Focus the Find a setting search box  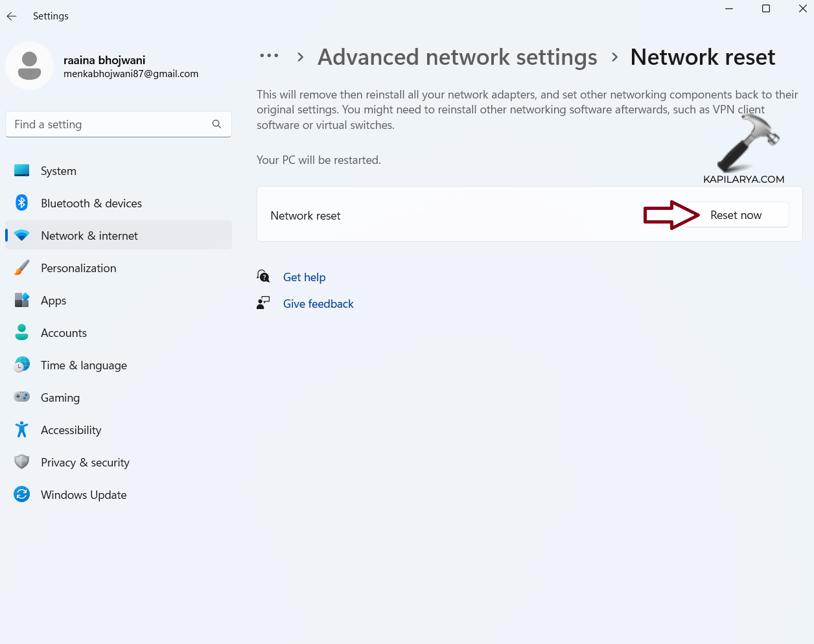[x=110, y=124]
